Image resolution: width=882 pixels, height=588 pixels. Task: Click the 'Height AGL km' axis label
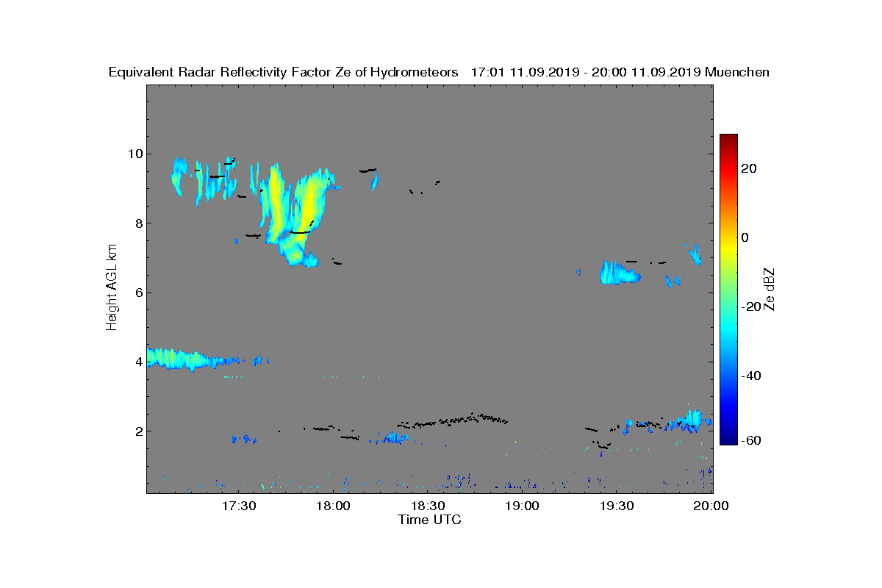click(112, 289)
